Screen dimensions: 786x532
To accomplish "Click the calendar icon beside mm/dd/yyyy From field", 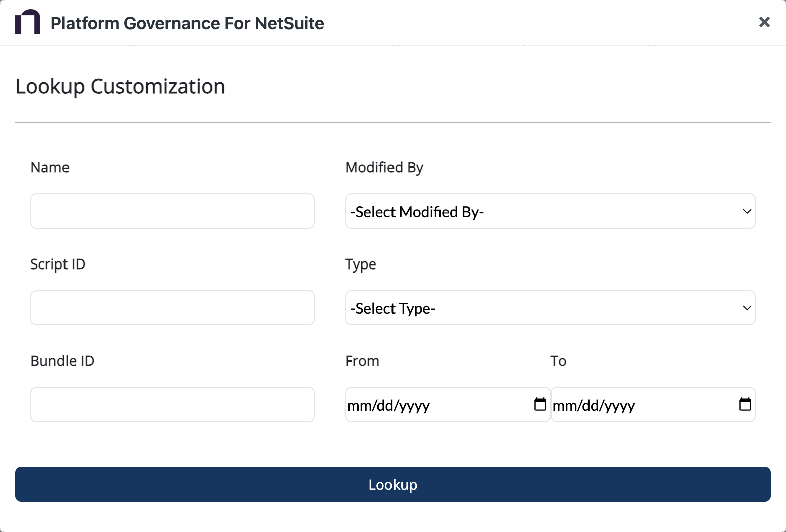I will point(540,404).
